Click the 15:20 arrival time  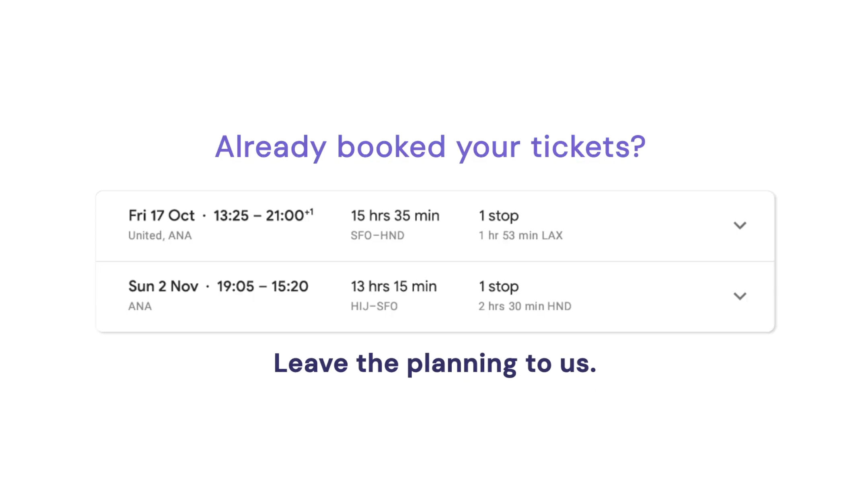290,287
